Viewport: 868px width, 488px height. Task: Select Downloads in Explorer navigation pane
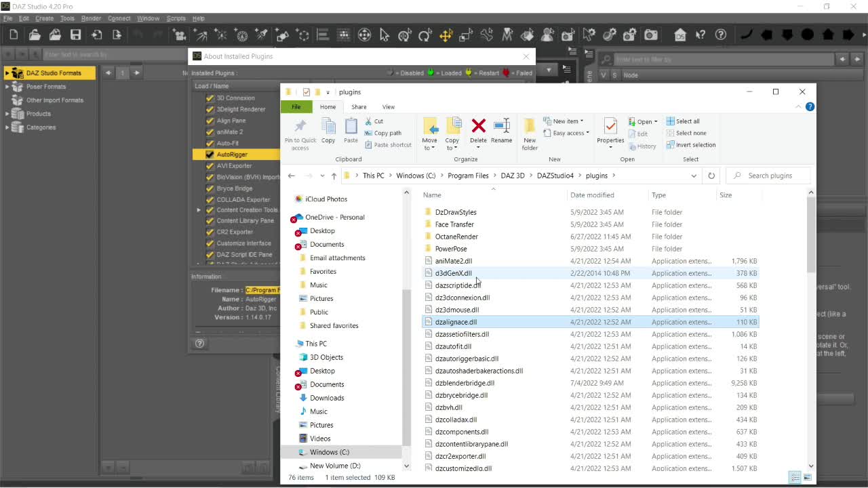[327, 398]
